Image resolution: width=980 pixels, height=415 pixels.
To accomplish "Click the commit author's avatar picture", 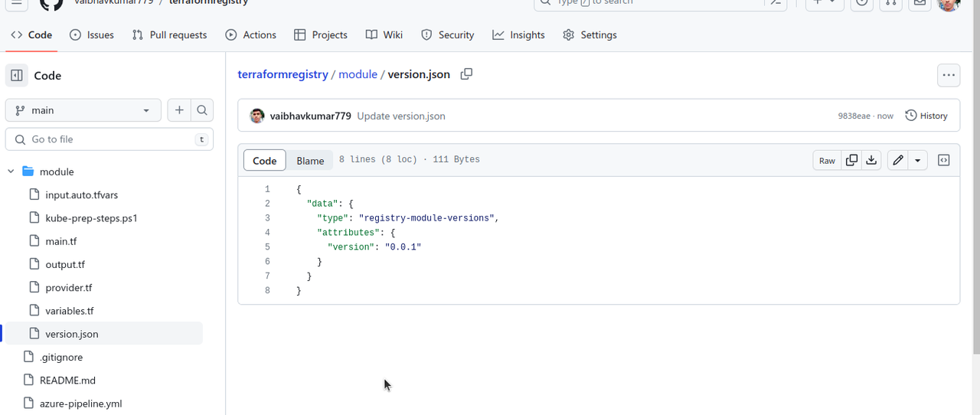I will click(257, 116).
